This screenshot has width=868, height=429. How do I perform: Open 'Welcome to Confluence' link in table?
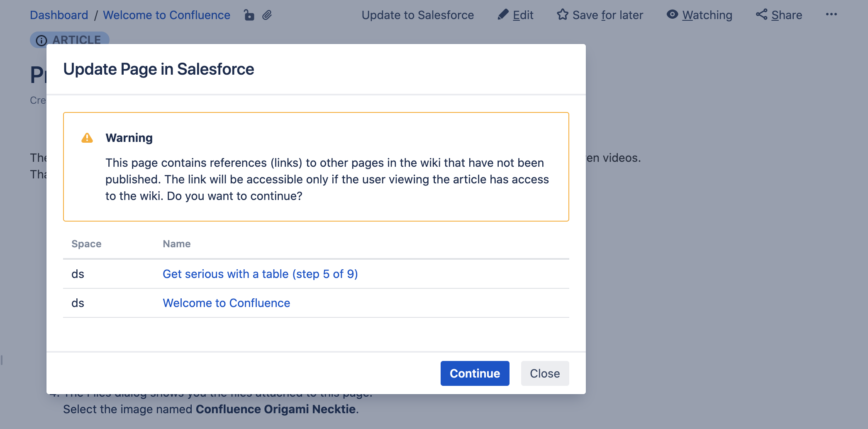click(x=226, y=303)
